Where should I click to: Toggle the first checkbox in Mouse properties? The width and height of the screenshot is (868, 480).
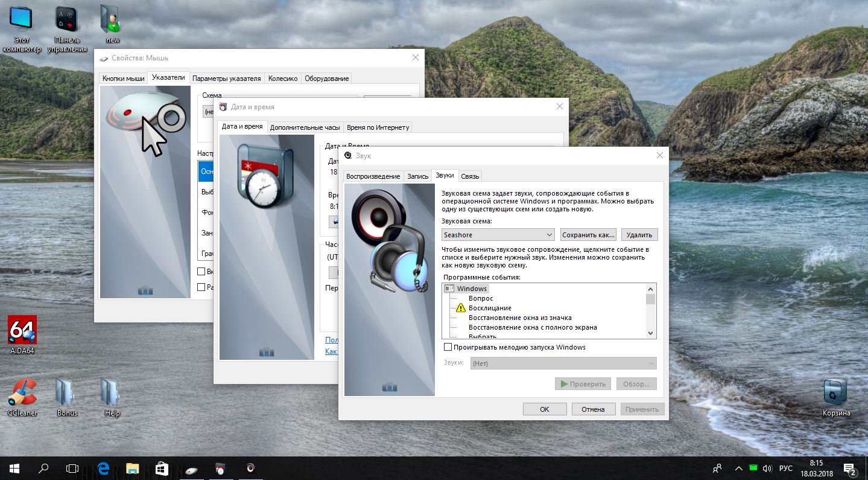(202, 272)
